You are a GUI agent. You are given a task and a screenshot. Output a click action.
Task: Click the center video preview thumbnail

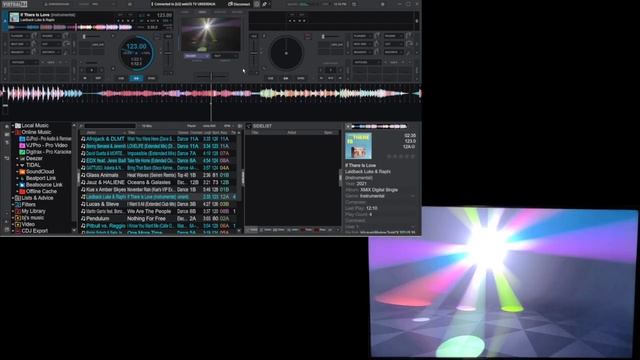point(211,34)
